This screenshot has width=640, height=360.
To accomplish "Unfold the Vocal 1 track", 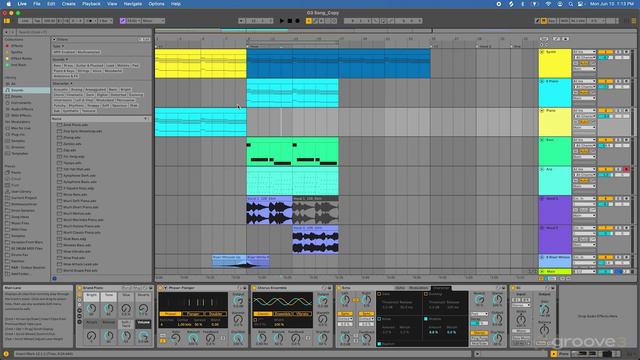I will tap(542, 199).
